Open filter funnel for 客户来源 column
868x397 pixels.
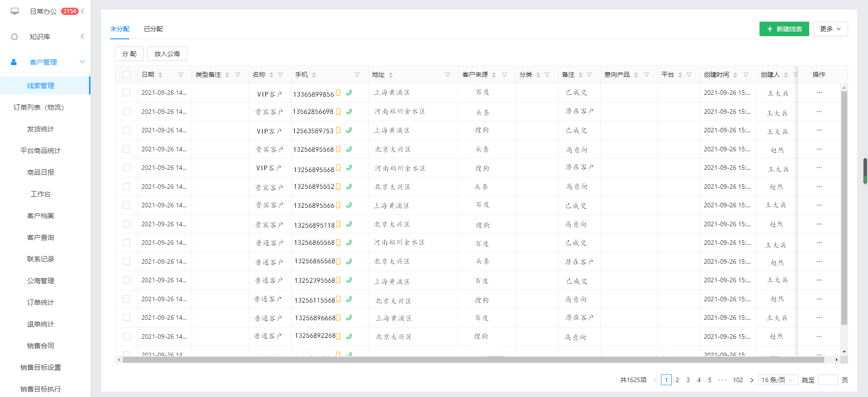[x=505, y=75]
